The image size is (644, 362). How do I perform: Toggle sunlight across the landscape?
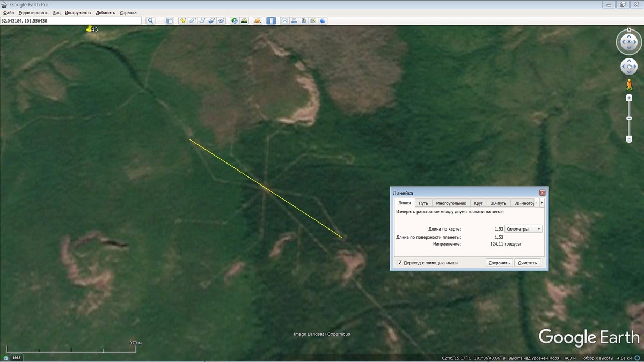(244, 21)
